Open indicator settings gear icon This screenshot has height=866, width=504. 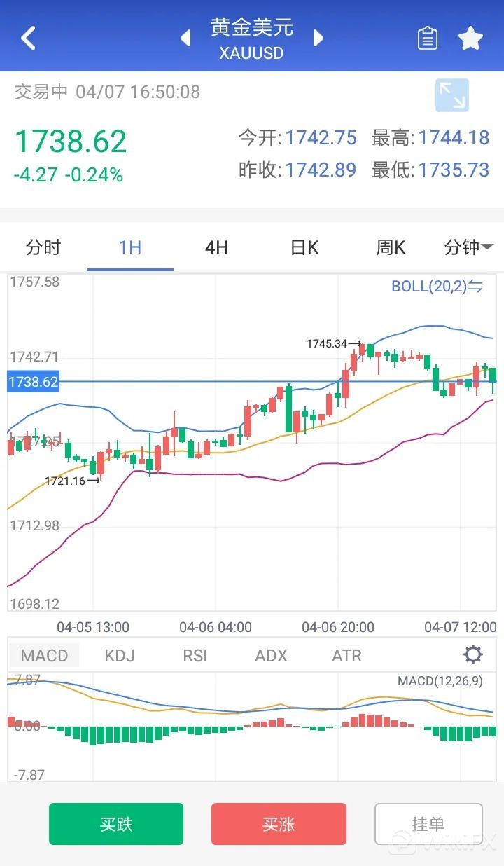(473, 655)
